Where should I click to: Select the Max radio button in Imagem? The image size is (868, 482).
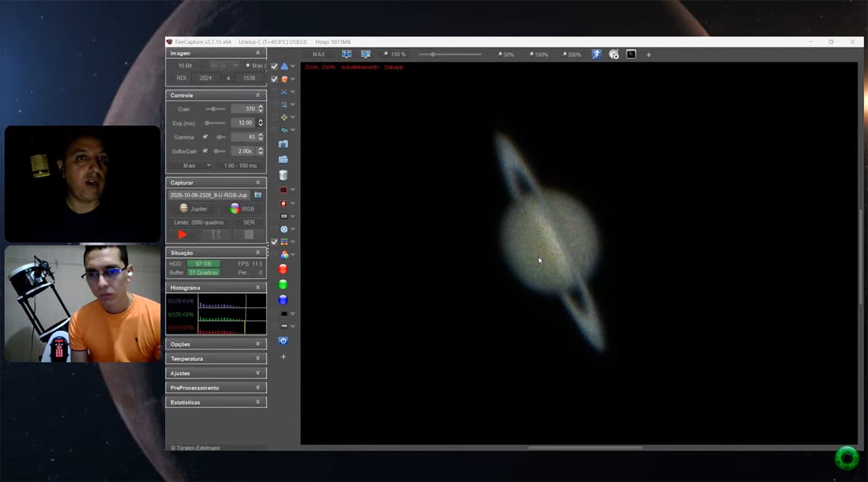point(248,65)
